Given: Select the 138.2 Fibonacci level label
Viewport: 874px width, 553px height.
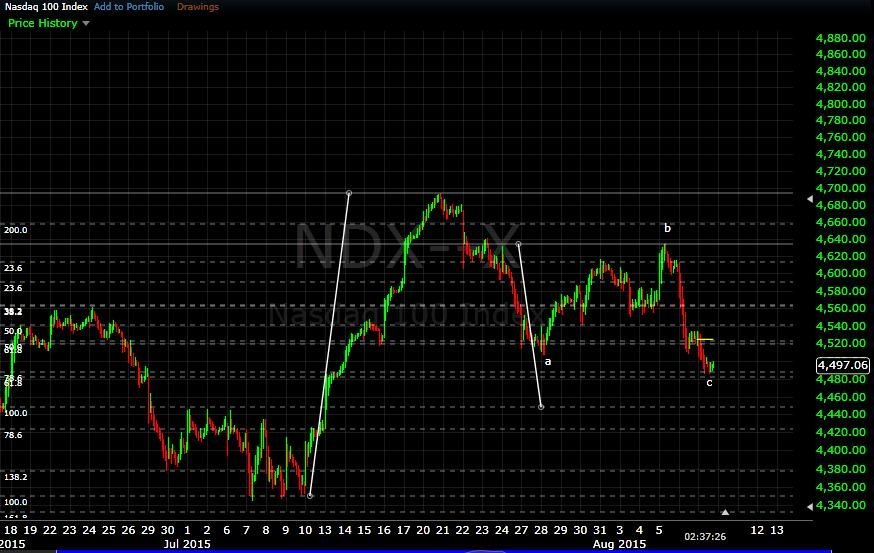Looking at the screenshot, I should point(15,478).
